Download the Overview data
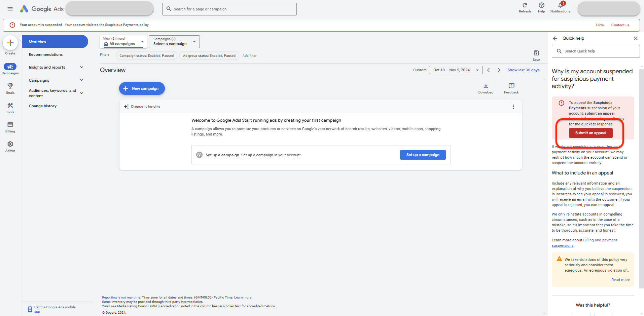Viewport: 644px width, 316px height. (x=486, y=88)
